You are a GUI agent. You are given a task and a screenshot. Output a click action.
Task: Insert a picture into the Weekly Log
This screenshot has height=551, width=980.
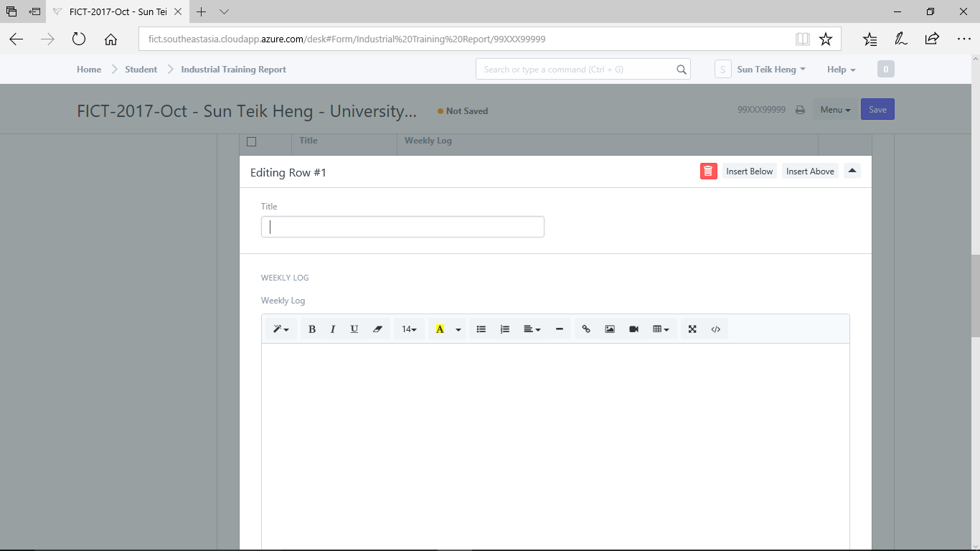point(610,329)
